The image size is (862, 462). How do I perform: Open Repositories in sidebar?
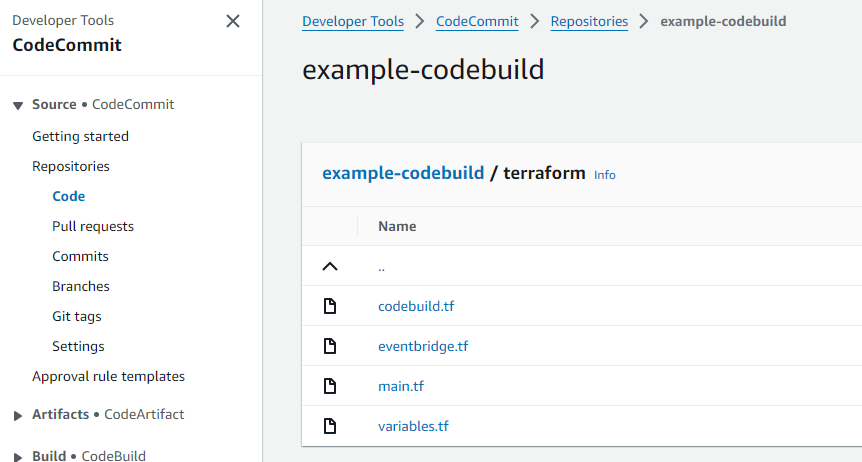tap(71, 166)
